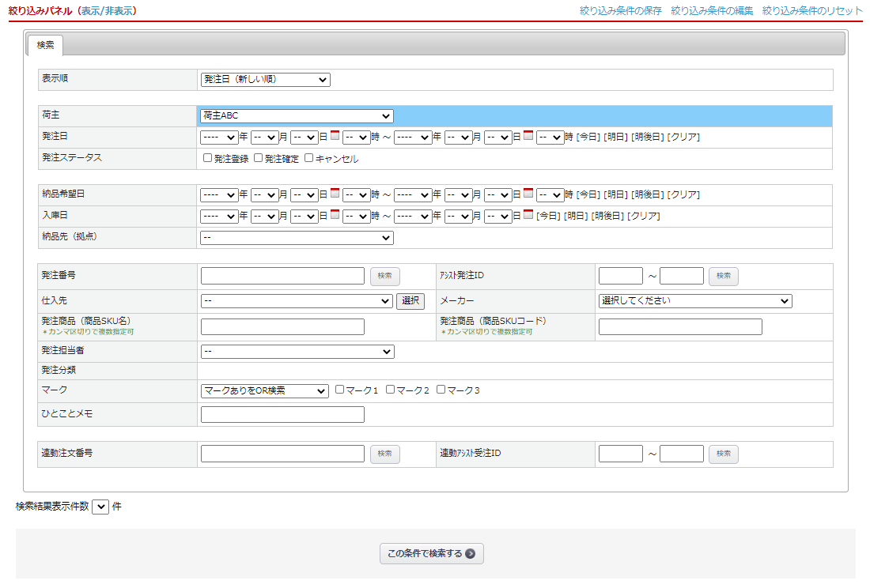
Task: Open end date calendar icon for 発注日
Action: 528,136
